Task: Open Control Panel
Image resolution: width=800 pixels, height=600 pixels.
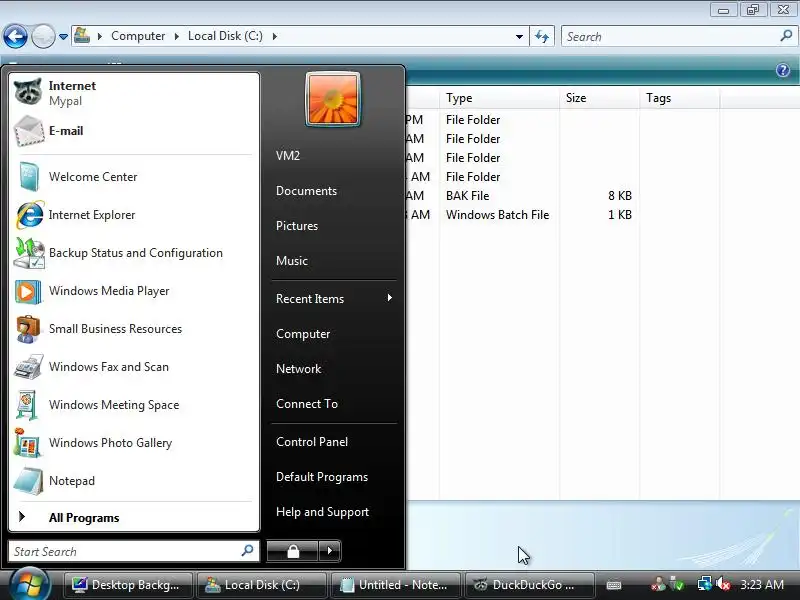Action: [x=312, y=442]
